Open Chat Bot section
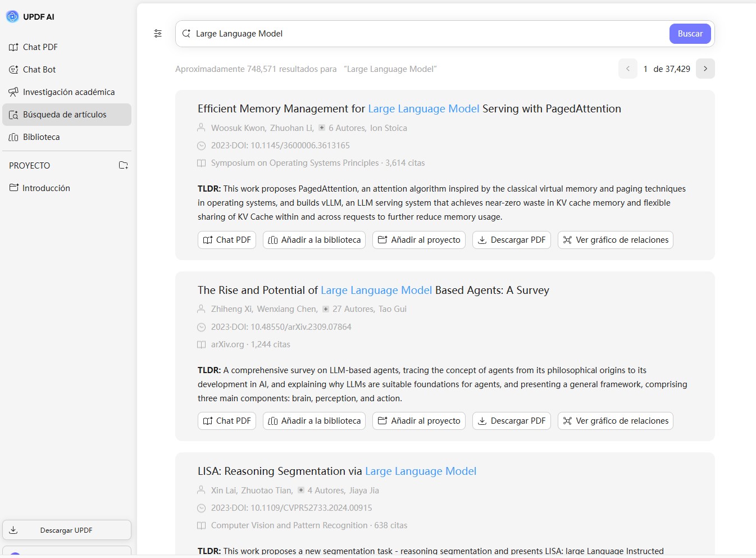756x558 pixels. tap(39, 70)
